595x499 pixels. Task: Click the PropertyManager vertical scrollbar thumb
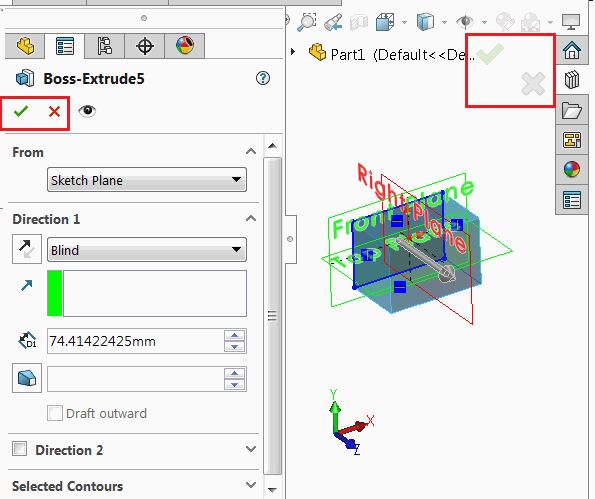click(x=272, y=316)
